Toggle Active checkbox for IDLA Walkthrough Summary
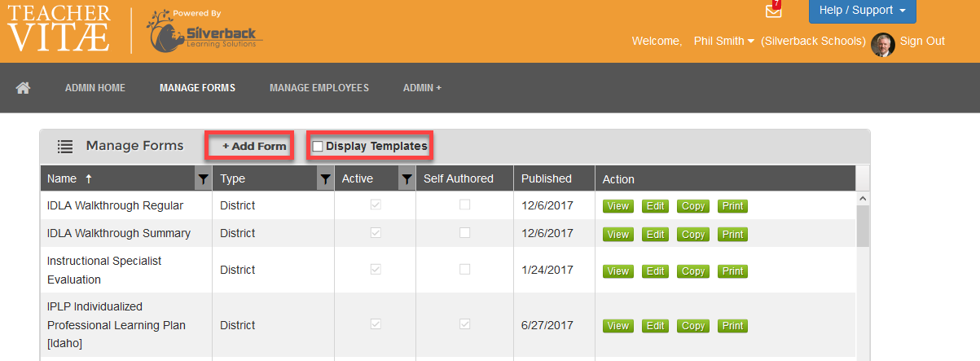This screenshot has height=361, width=980. [376, 233]
